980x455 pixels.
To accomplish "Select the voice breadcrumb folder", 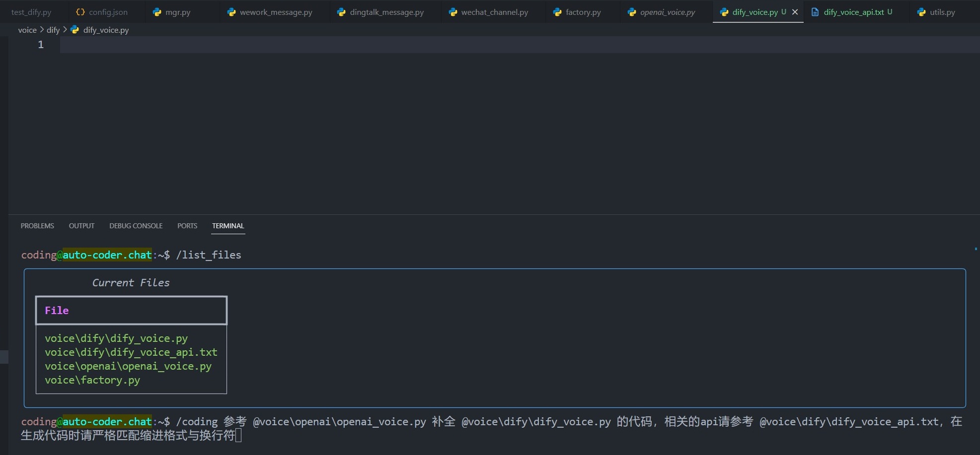I will 27,30.
